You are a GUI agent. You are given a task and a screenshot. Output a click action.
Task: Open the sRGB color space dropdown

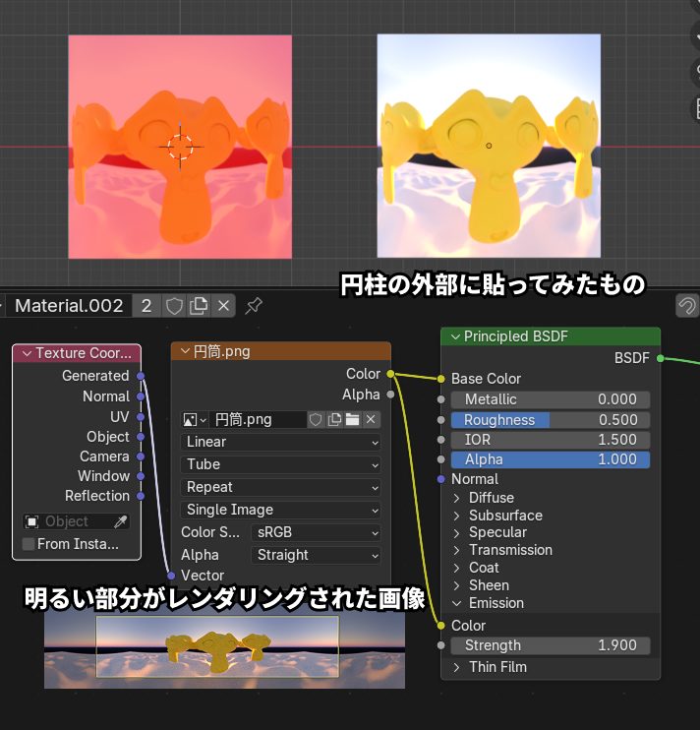[315, 532]
